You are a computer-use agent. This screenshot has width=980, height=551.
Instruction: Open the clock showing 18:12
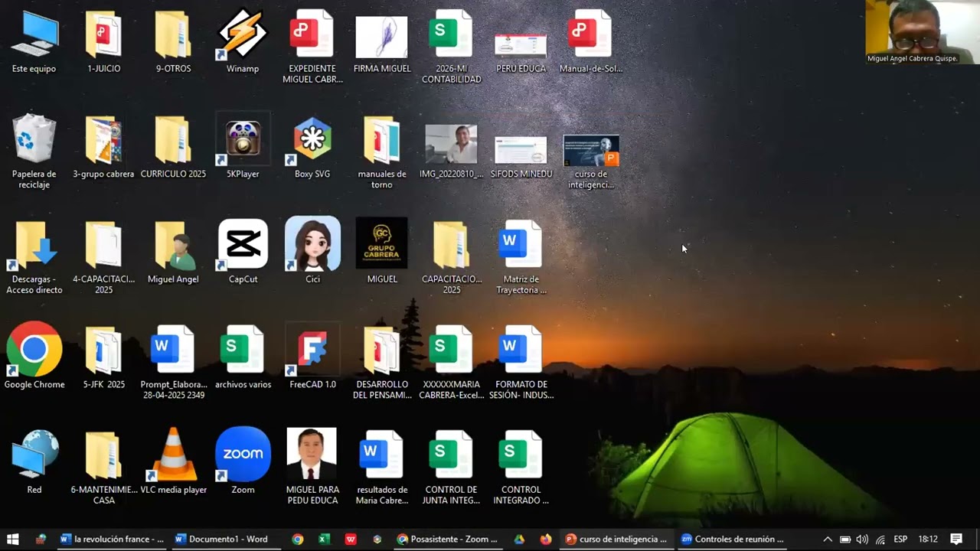tap(928, 539)
